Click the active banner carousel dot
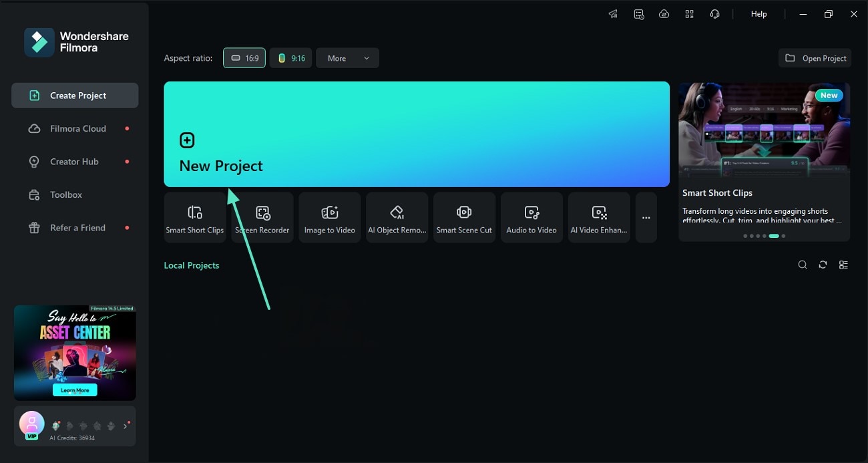Image resolution: width=868 pixels, height=463 pixels. [x=774, y=236]
